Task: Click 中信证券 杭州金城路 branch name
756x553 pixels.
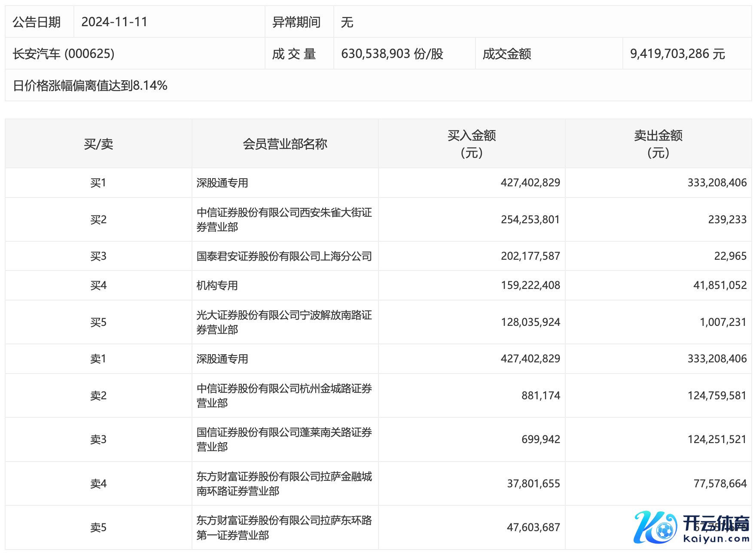Action: [284, 395]
